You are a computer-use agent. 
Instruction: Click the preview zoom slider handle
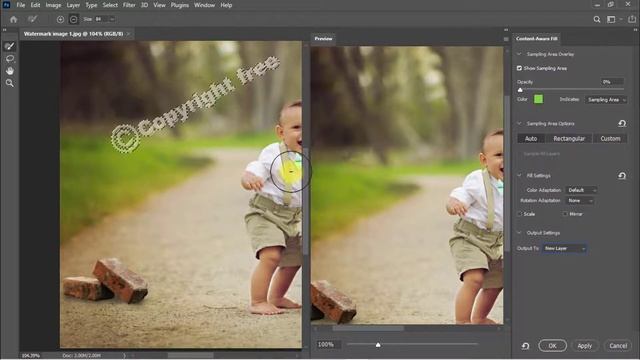[x=378, y=345]
